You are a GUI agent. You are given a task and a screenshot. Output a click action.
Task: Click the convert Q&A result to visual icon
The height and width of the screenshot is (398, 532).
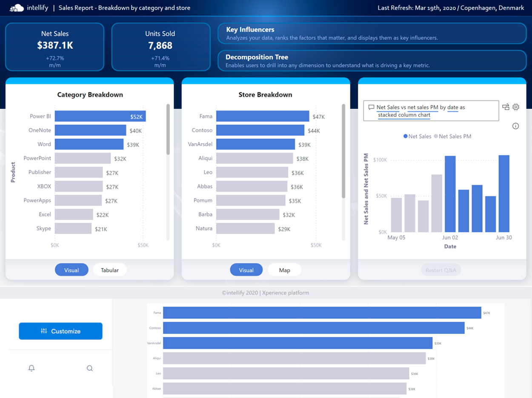506,107
